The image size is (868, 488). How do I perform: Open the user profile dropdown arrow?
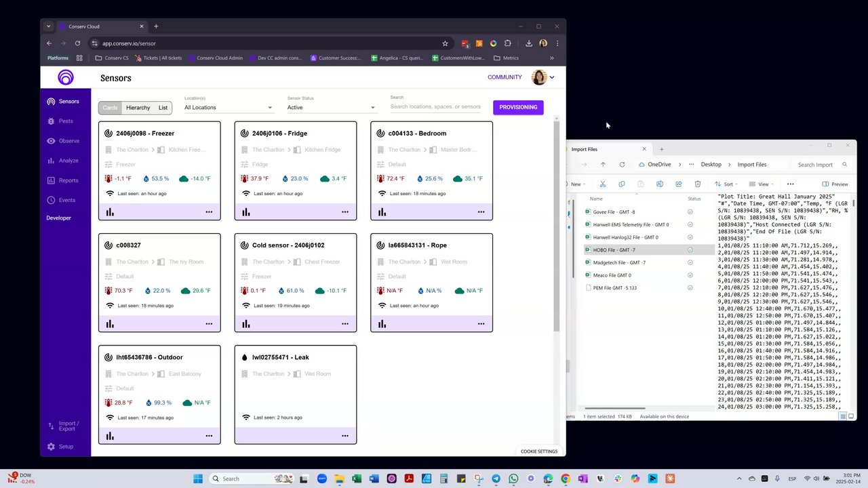552,77
